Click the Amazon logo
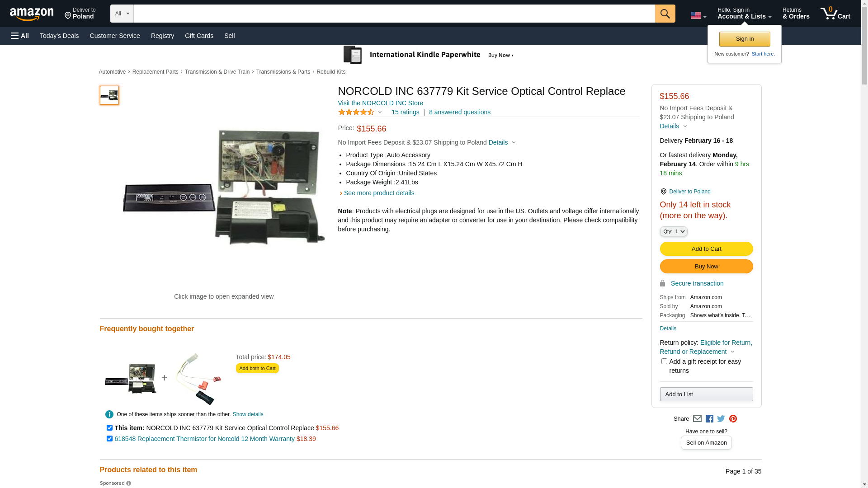Screen dimensions: 868x488 [x=32, y=14]
